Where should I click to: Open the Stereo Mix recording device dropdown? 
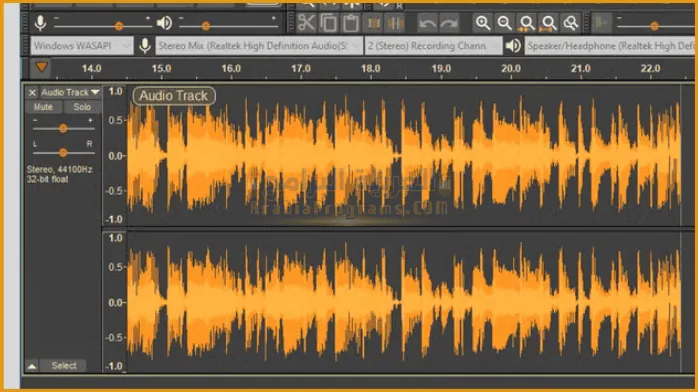point(259,46)
